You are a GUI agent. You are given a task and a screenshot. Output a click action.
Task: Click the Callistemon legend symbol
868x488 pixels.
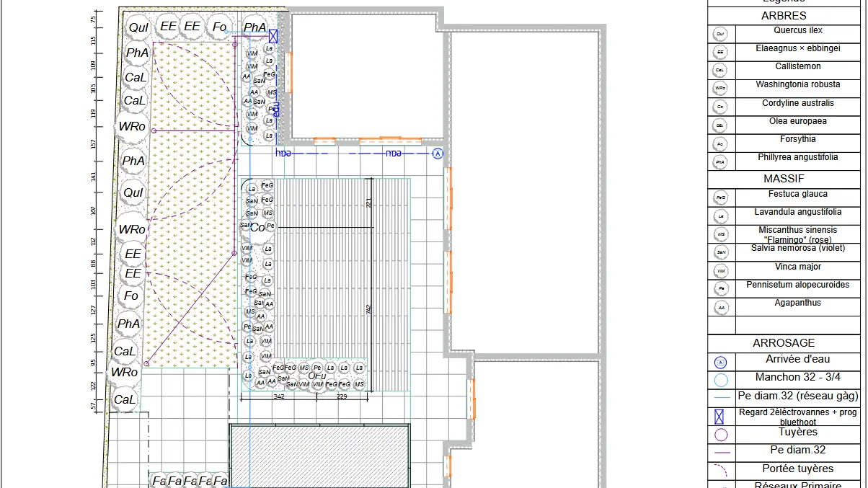pyautogui.click(x=720, y=70)
